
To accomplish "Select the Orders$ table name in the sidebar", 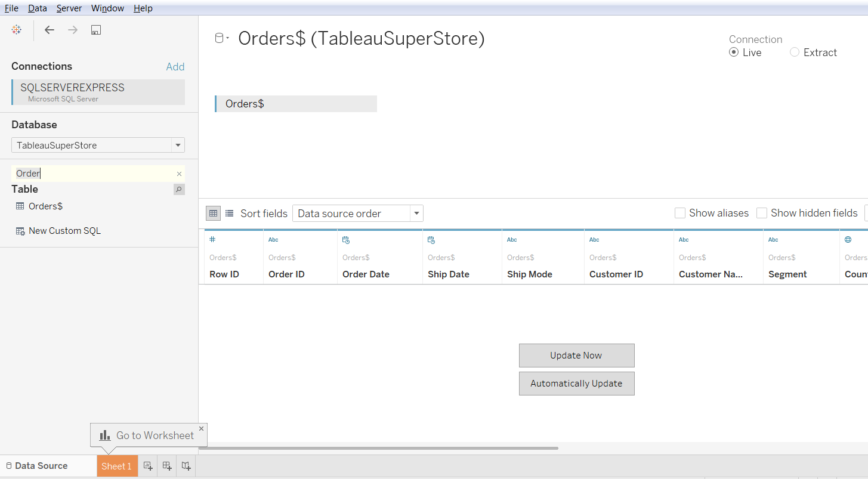I will click(x=45, y=206).
